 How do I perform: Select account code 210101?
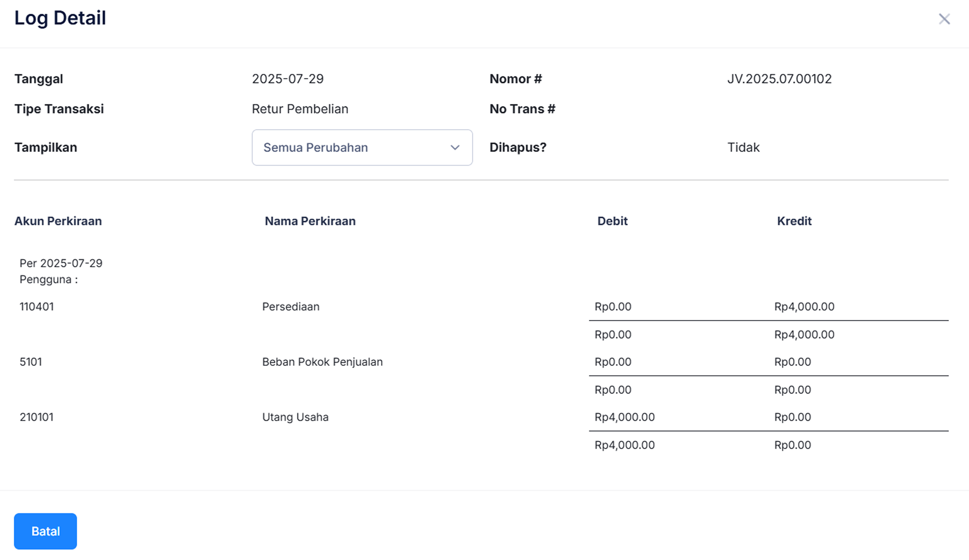pos(36,417)
